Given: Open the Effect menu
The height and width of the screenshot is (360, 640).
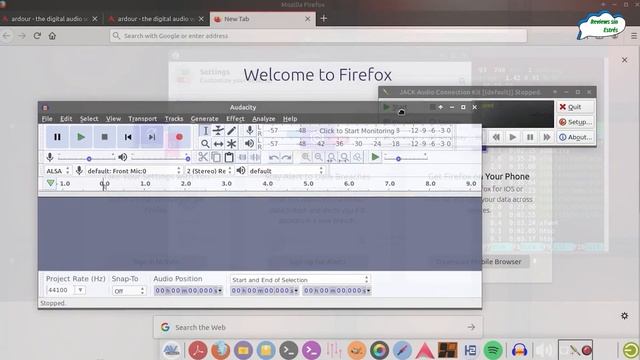Looking at the screenshot, I should click(235, 119).
